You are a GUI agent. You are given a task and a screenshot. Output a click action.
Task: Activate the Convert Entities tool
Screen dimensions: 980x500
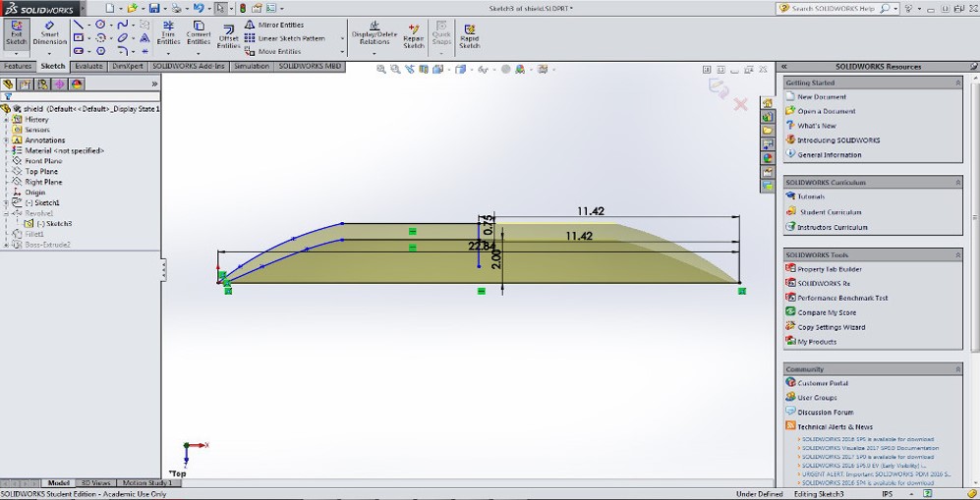(x=199, y=35)
